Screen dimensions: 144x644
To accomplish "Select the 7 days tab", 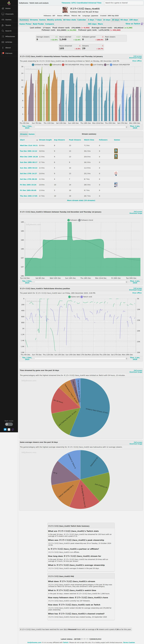I will click(x=98, y=20).
